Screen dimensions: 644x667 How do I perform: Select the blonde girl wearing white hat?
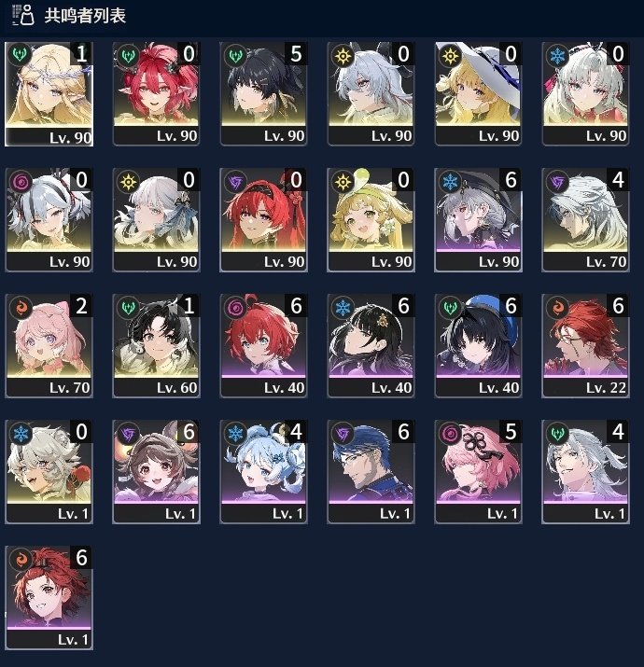[478, 94]
